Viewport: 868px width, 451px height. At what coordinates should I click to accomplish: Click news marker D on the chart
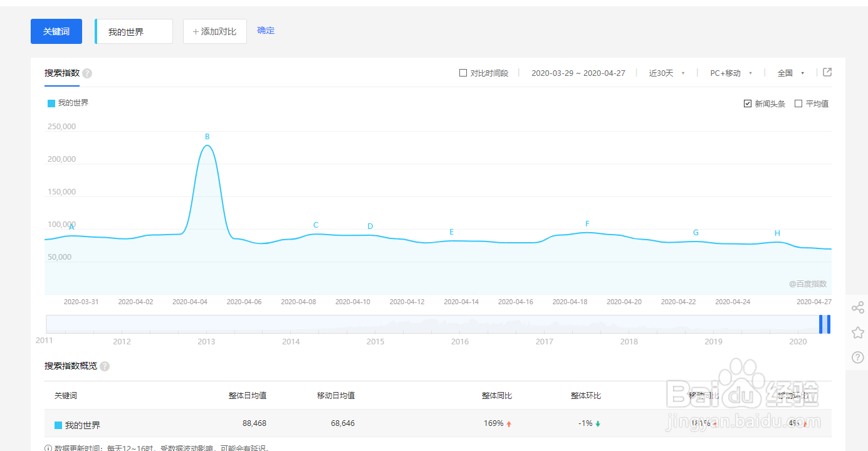tap(370, 226)
